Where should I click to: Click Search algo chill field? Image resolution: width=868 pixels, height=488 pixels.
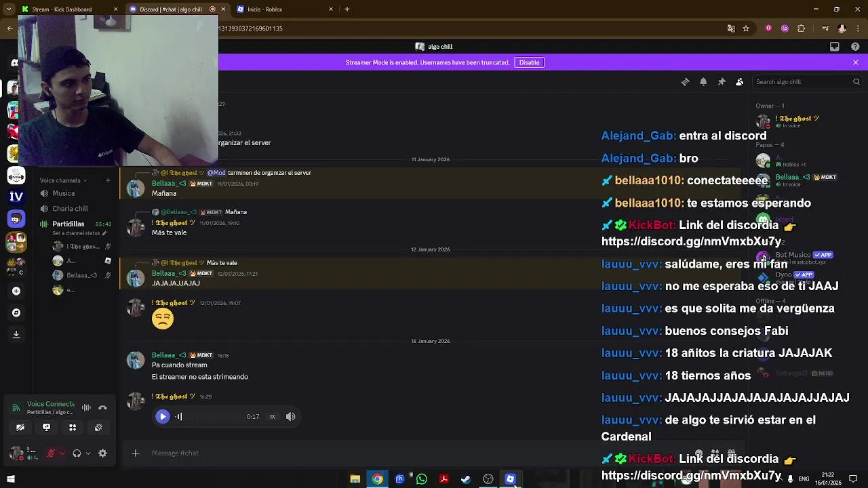pyautogui.click(x=806, y=82)
